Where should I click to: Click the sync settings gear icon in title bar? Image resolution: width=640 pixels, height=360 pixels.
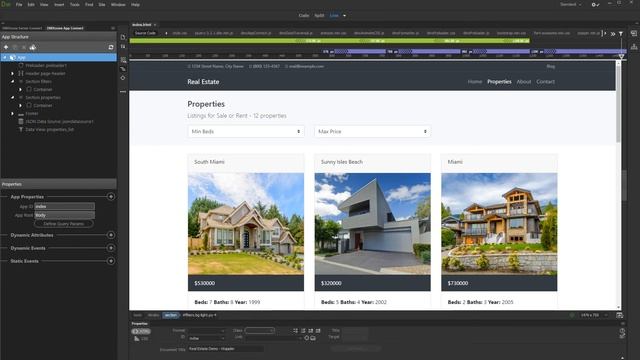point(595,4)
